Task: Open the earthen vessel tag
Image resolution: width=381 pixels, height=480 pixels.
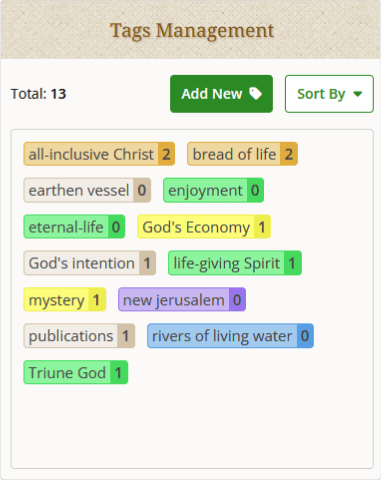Action: (x=87, y=190)
